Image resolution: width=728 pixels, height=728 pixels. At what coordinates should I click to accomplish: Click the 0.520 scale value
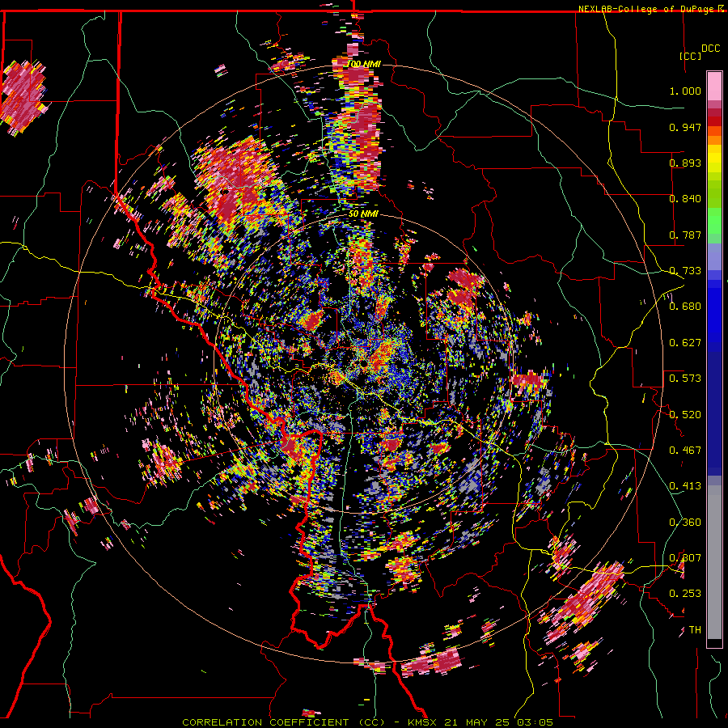(x=685, y=413)
